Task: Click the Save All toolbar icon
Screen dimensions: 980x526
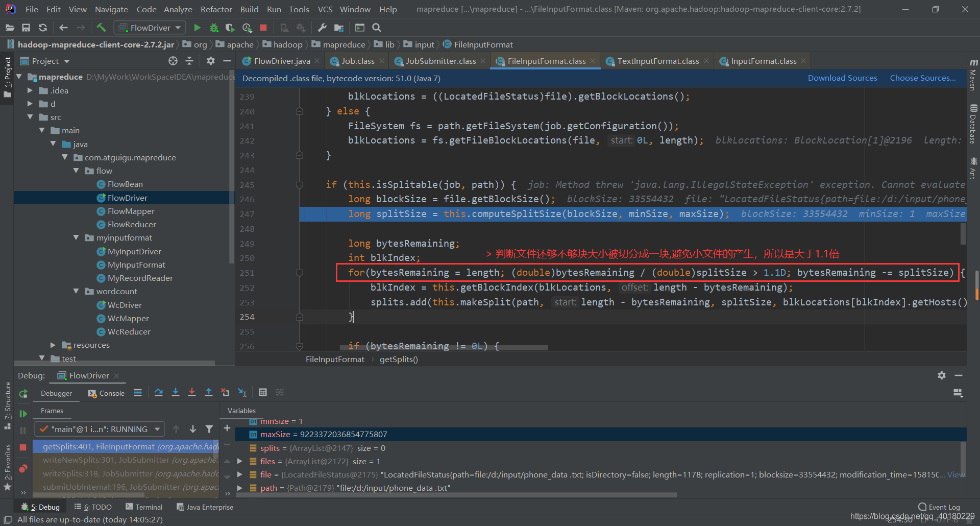Action: (x=26, y=28)
